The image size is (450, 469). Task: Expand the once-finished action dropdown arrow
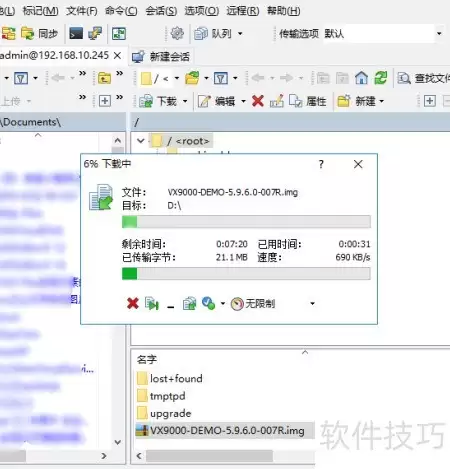point(222,303)
